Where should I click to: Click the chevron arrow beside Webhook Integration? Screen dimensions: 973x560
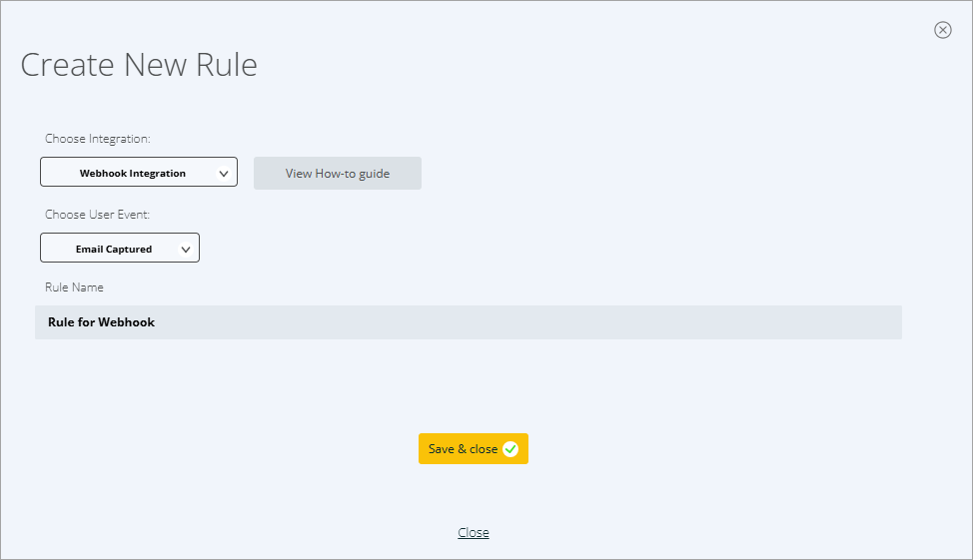coord(224,173)
